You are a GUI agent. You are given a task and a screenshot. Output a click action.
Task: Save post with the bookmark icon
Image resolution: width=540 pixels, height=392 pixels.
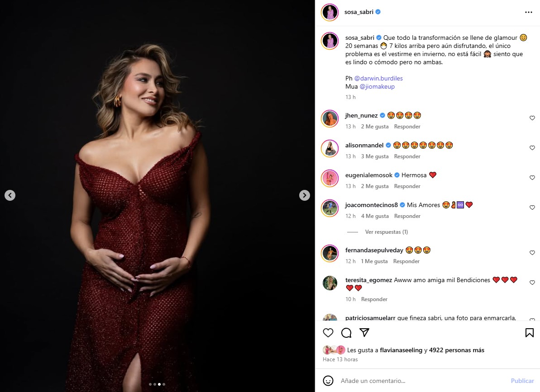click(529, 333)
